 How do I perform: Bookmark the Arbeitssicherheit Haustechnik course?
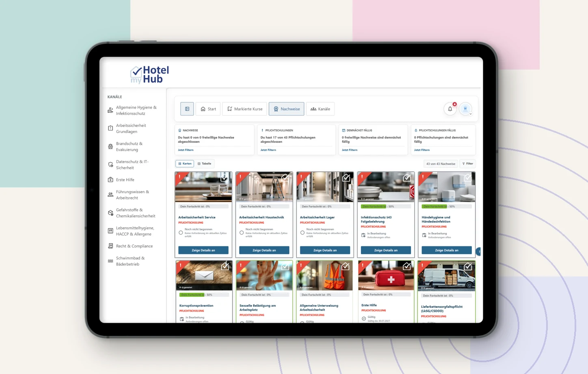(x=285, y=178)
